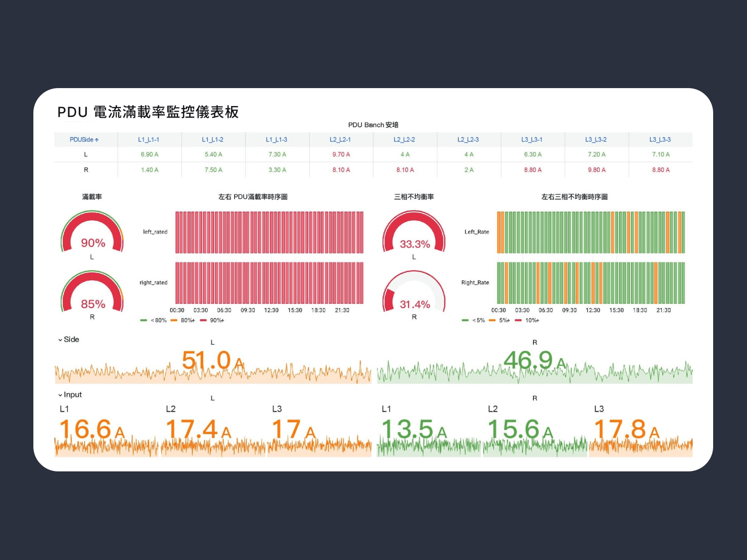Toggle the 90%+ legend series
This screenshot has width=747, height=560.
213,321
